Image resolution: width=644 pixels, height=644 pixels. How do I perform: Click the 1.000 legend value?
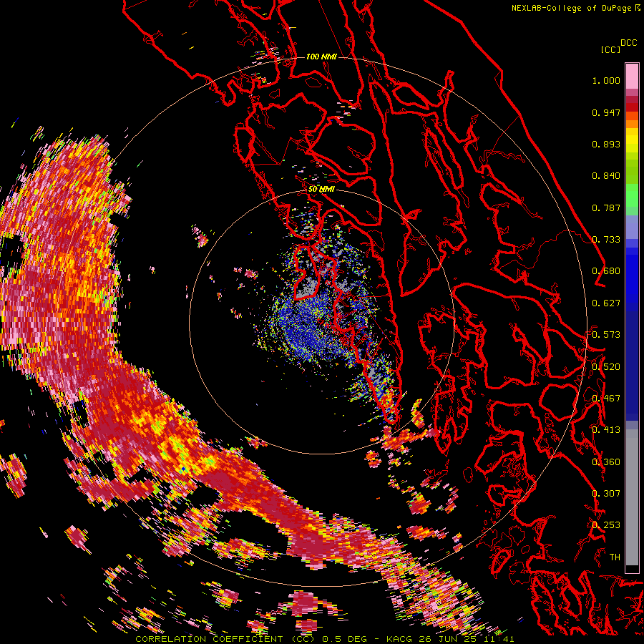606,80
